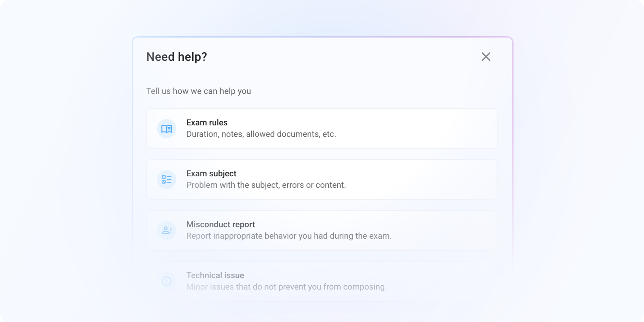Choose the "Exam subject" title
644x322 pixels.
(211, 174)
